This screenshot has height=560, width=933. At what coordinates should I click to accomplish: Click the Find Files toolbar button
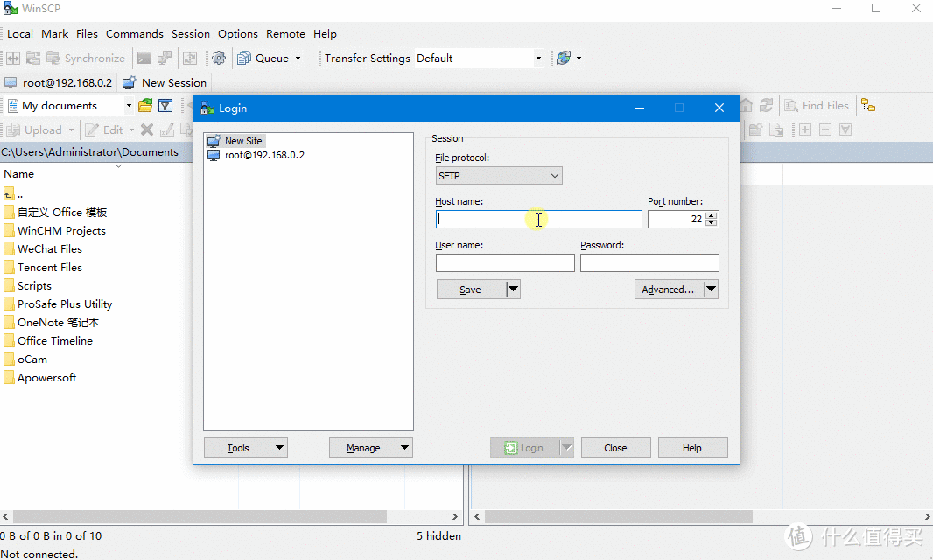tap(817, 105)
